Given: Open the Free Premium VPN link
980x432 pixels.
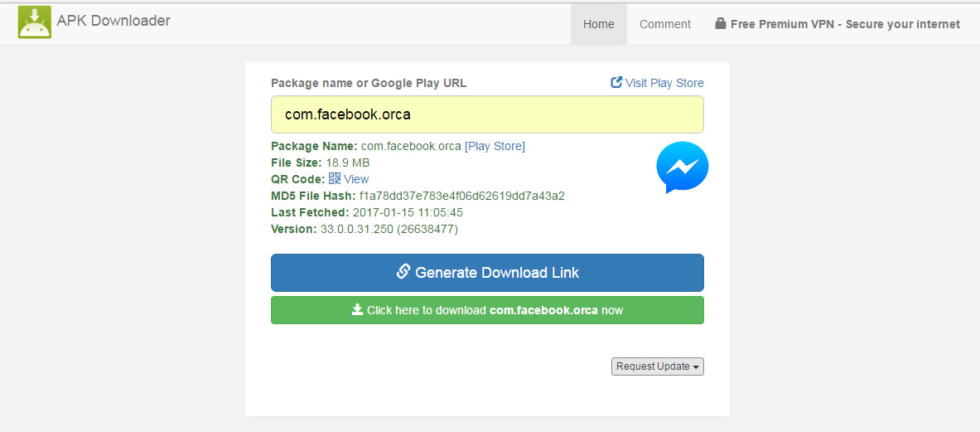Looking at the screenshot, I should pyautogui.click(x=838, y=24).
